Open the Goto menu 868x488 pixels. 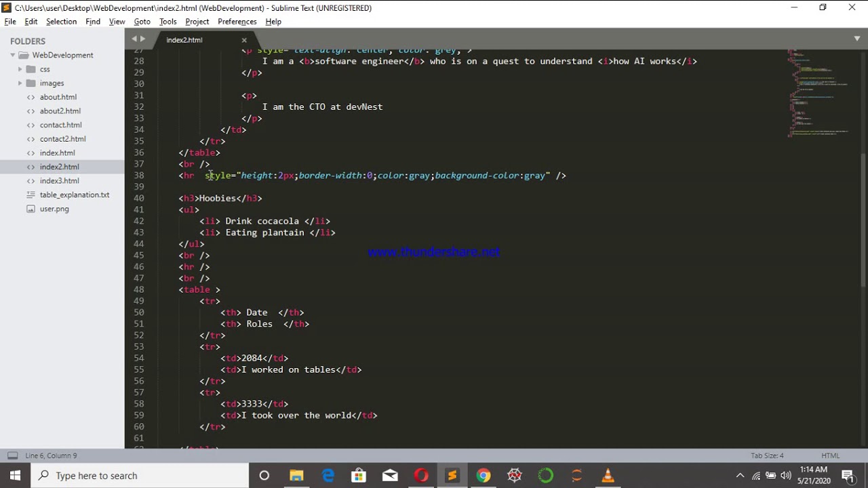pyautogui.click(x=142, y=22)
